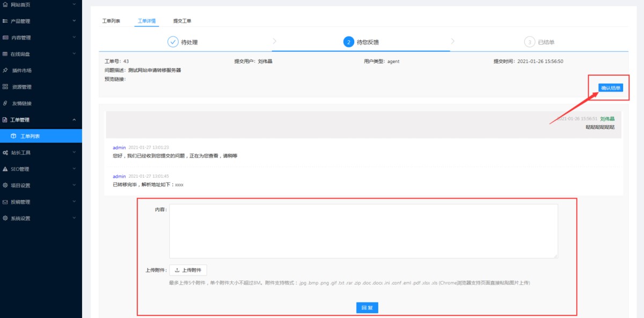Click the 友情链接 link icon
The height and width of the screenshot is (318, 644).
5,103
